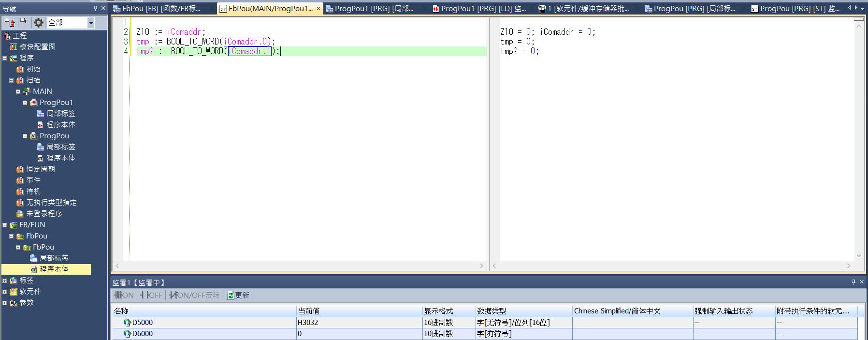Pin the 监看1 watch panel

(854, 282)
